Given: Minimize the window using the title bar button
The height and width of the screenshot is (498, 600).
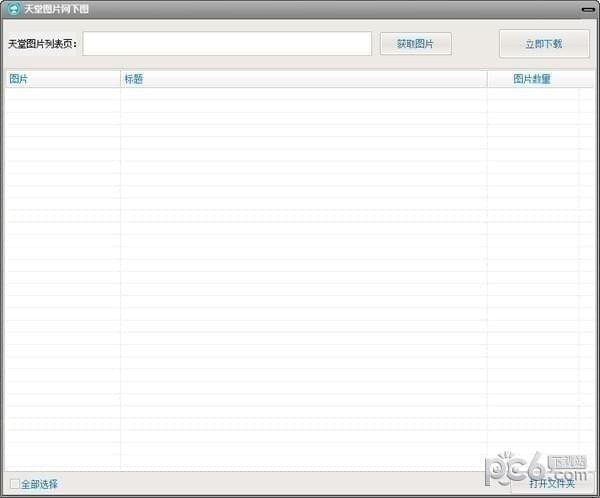Looking at the screenshot, I should [588, 9].
